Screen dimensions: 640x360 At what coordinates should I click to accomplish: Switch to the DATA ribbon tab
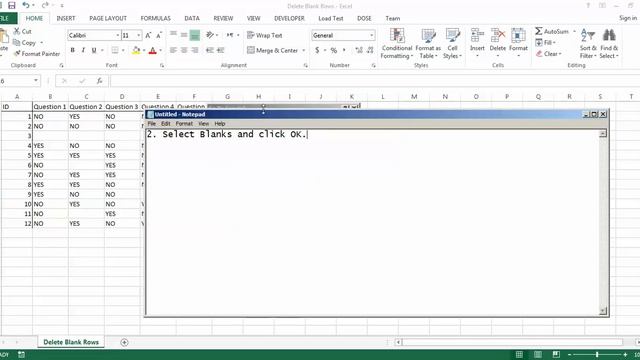192,18
